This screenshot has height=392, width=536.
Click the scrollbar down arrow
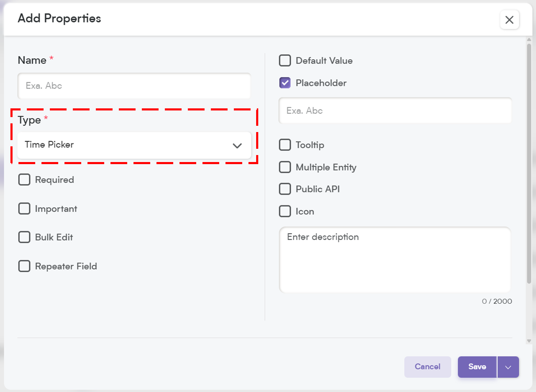tap(529, 341)
